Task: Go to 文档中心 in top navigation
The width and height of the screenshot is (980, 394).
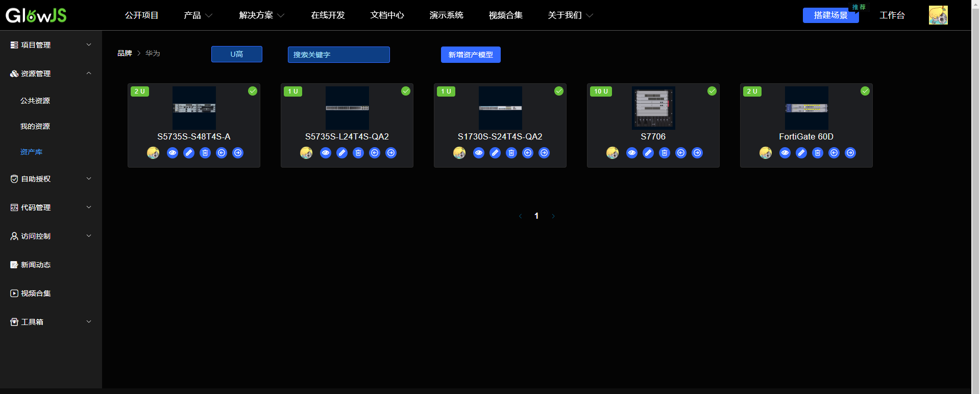Action: tap(387, 15)
